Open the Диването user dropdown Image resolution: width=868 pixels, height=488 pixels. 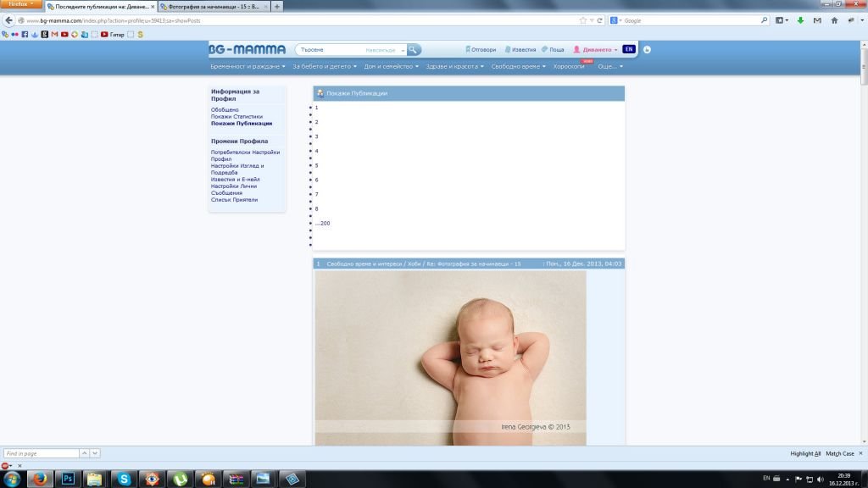coord(596,50)
